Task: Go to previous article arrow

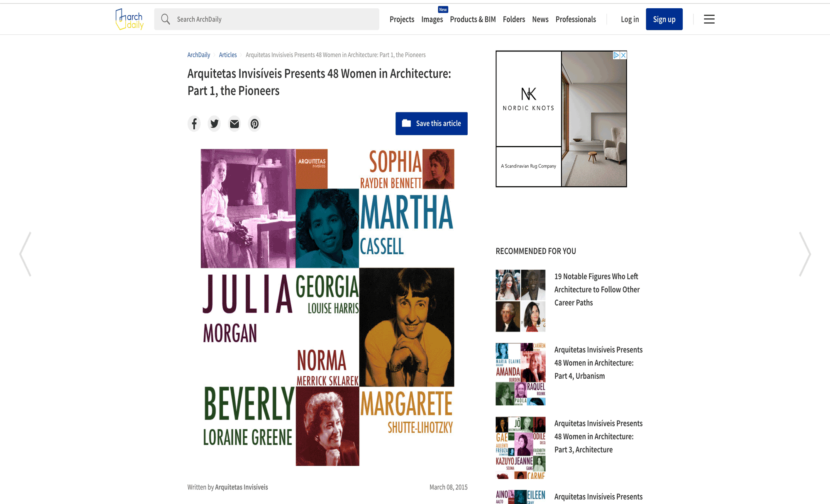Action: click(x=26, y=254)
